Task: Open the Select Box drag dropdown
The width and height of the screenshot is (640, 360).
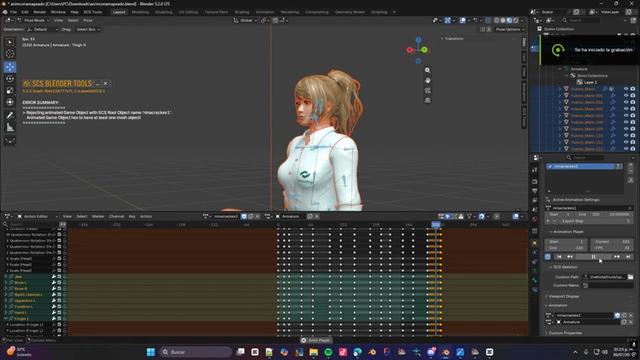Action: coord(88,29)
